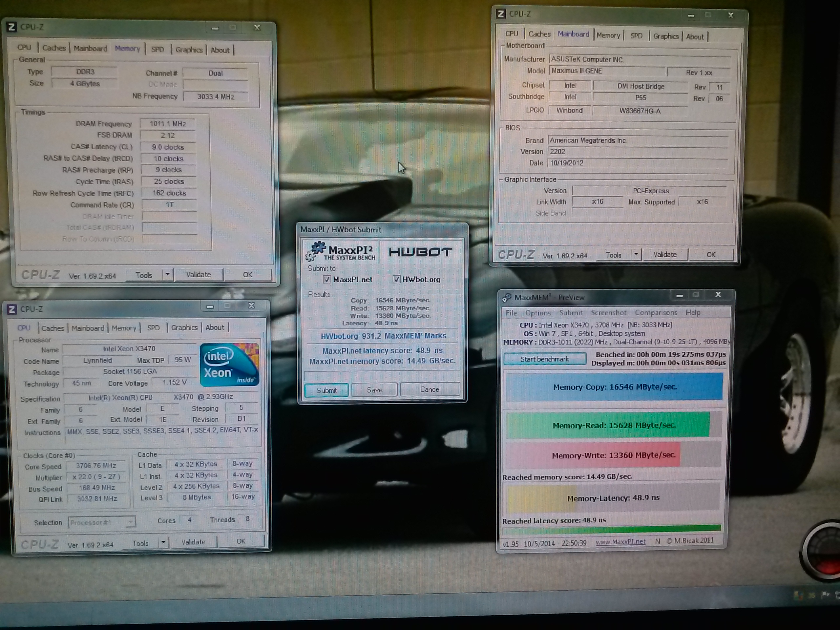Click Validate in Memory CPU-Z window

click(198, 275)
